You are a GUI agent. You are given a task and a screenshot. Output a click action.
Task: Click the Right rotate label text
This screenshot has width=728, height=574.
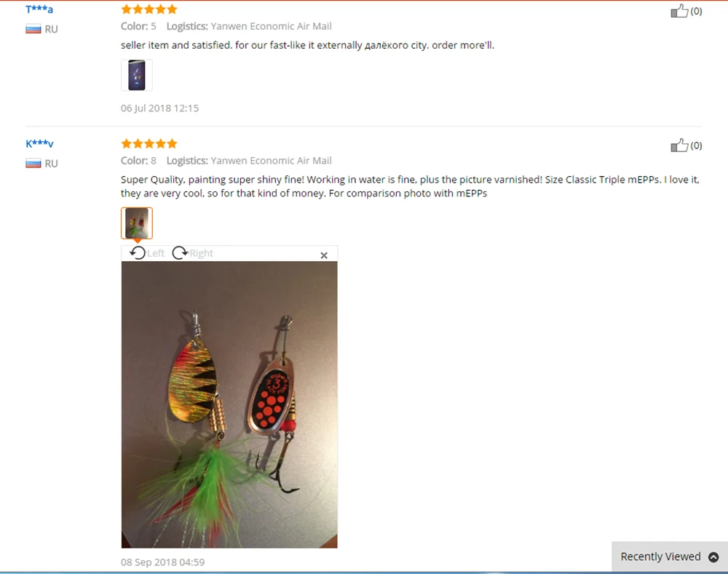click(201, 253)
